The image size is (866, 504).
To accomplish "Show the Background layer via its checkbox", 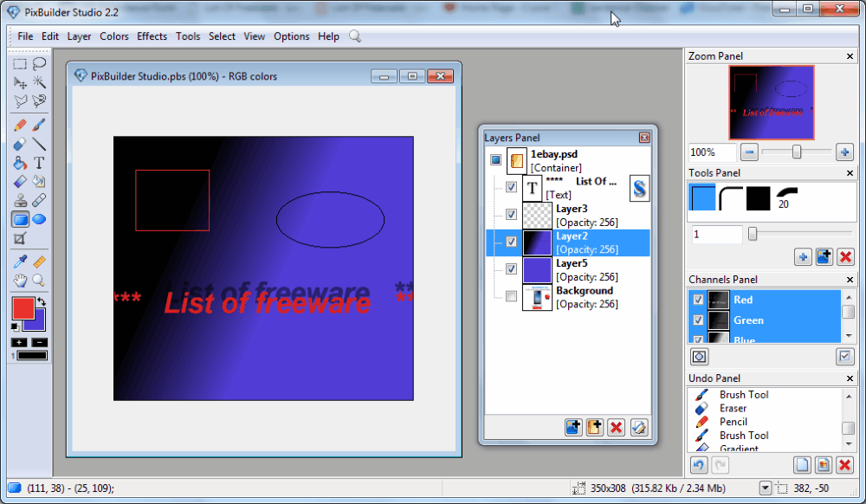I will 512,296.
